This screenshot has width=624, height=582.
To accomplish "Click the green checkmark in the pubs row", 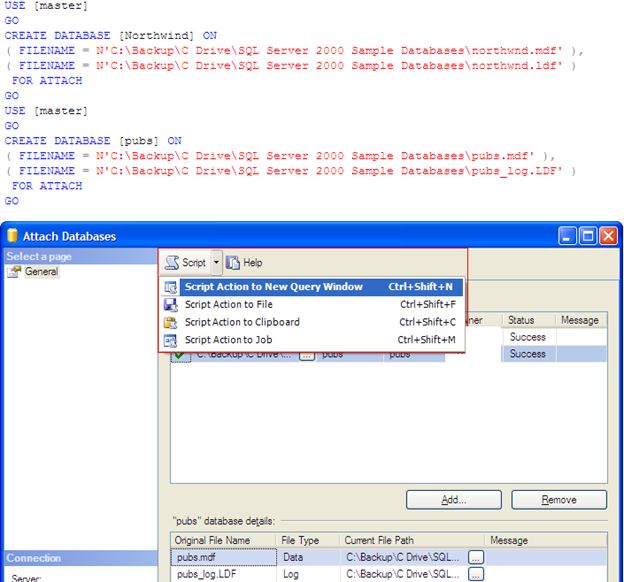I will pos(180,355).
